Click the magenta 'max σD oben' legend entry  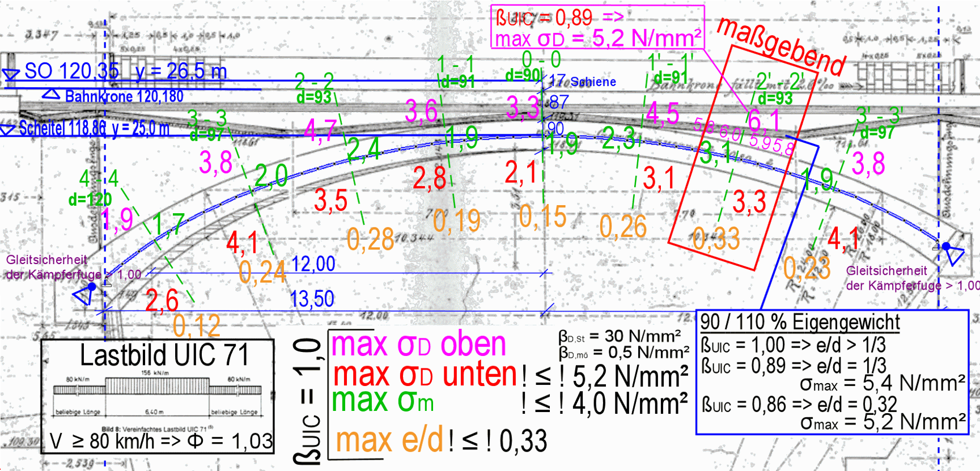coord(418,345)
